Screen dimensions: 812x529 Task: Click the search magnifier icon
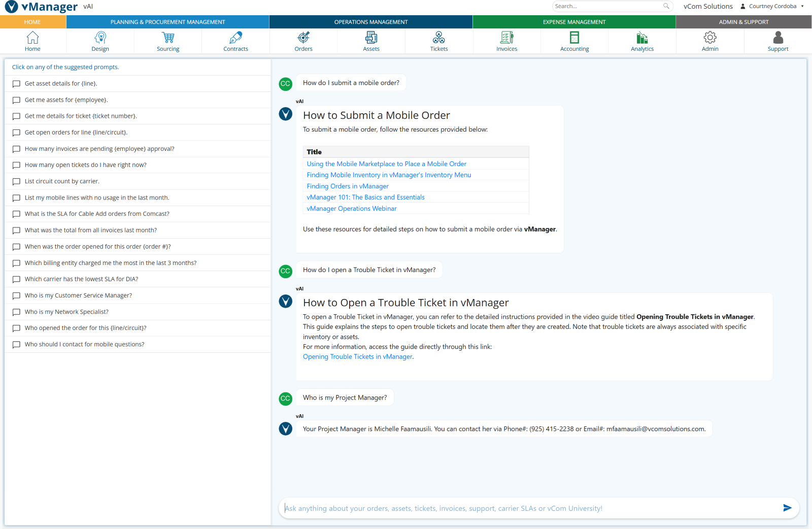click(x=666, y=6)
